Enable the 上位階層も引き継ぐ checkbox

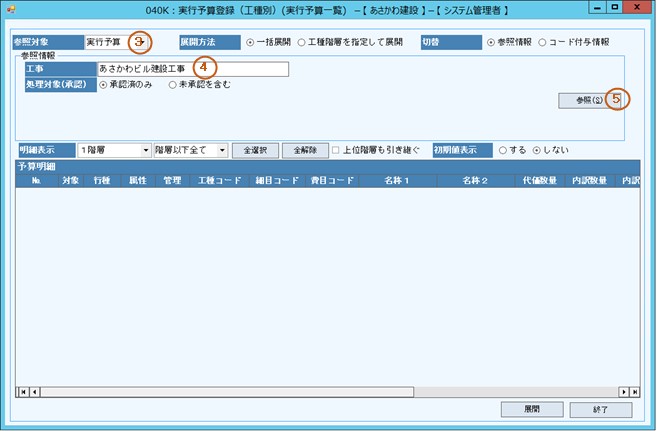[x=336, y=149]
